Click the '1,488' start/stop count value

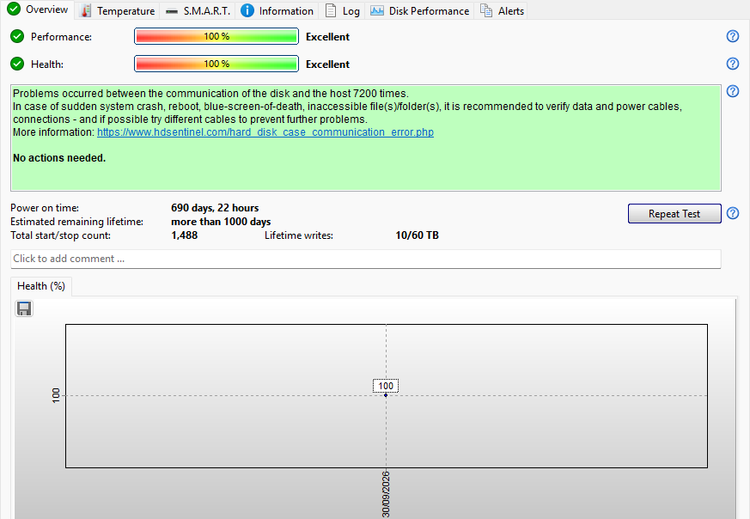tap(184, 235)
